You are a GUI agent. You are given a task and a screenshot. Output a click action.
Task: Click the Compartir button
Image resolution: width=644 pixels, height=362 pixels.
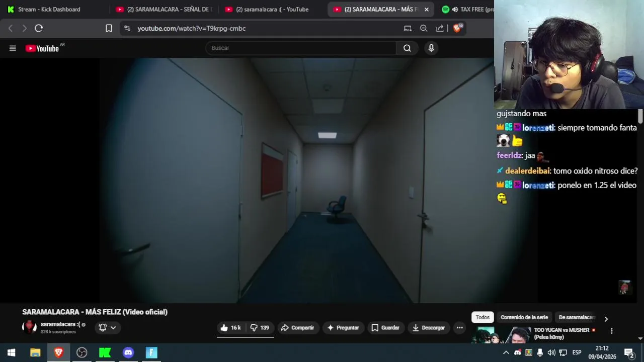[297, 328]
